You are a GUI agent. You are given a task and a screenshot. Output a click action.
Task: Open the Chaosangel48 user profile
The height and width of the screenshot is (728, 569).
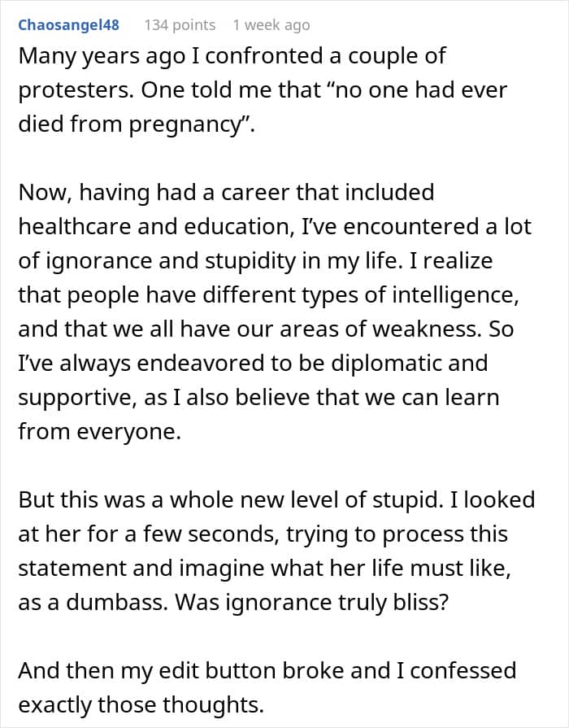(68, 24)
